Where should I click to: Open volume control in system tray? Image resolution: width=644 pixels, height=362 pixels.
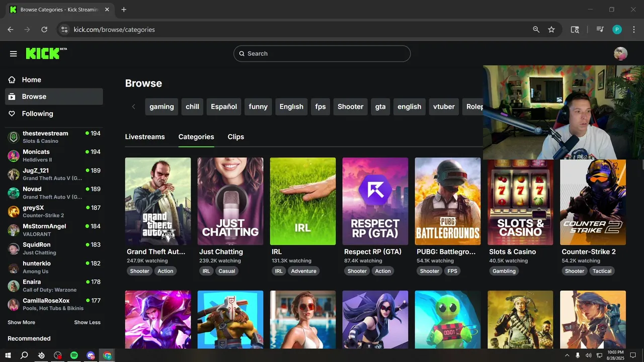tap(588, 355)
